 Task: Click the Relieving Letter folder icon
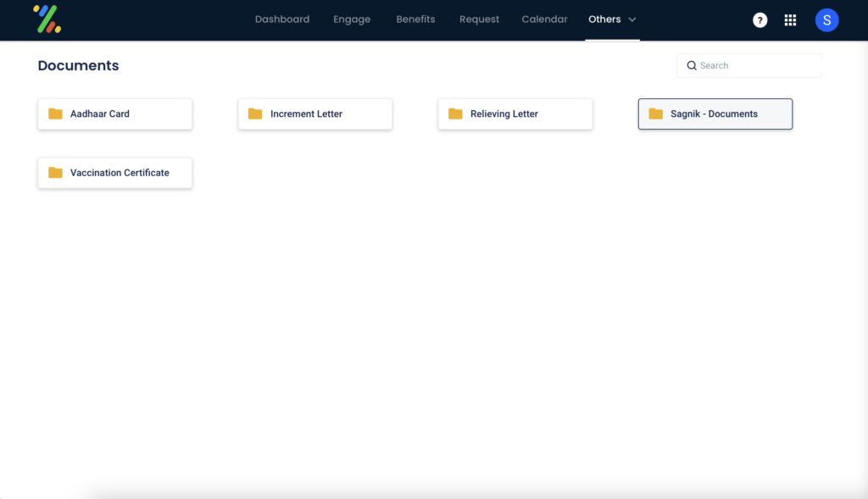pos(455,114)
